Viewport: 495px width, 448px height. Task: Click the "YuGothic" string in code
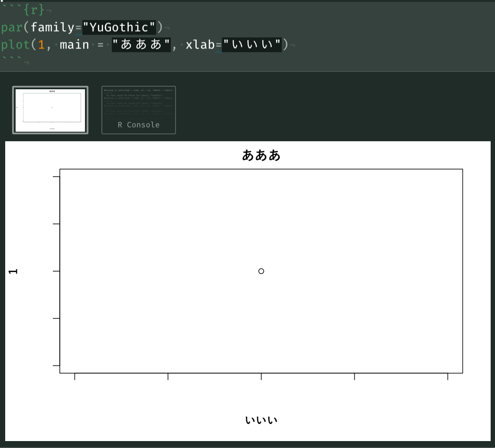[119, 27]
